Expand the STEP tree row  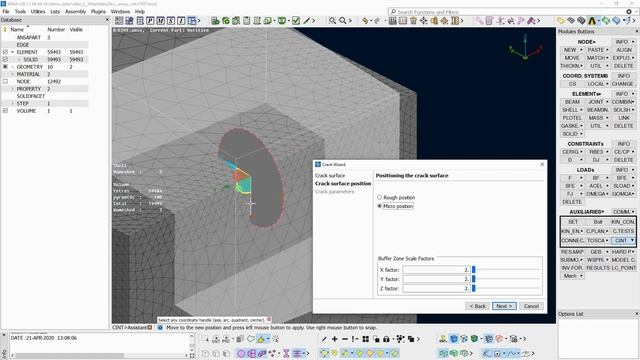[13, 104]
